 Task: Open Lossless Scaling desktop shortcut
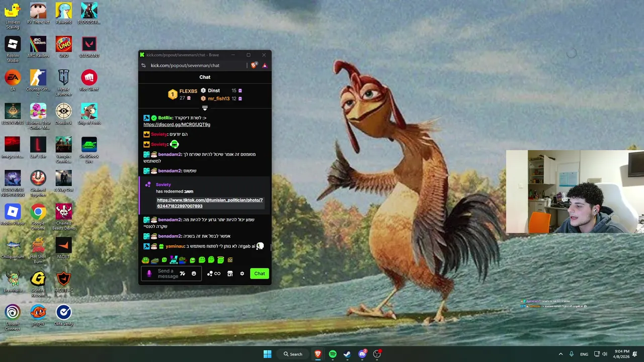(13, 16)
